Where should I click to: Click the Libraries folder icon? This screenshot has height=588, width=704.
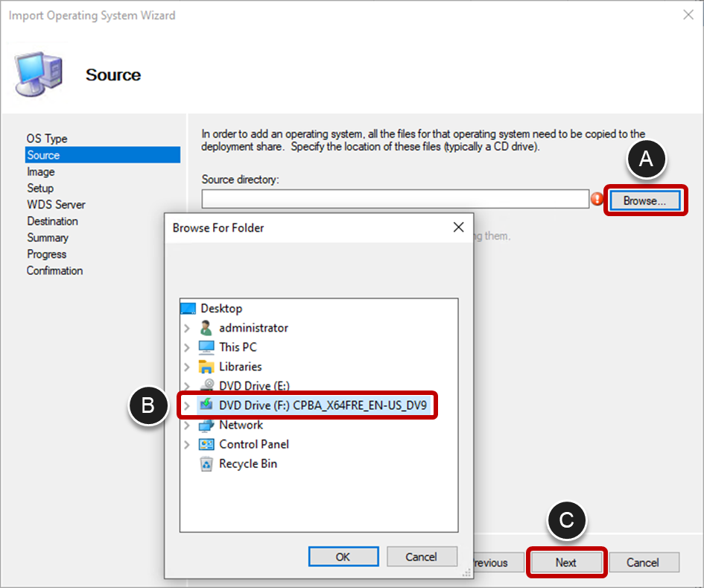pyautogui.click(x=205, y=366)
